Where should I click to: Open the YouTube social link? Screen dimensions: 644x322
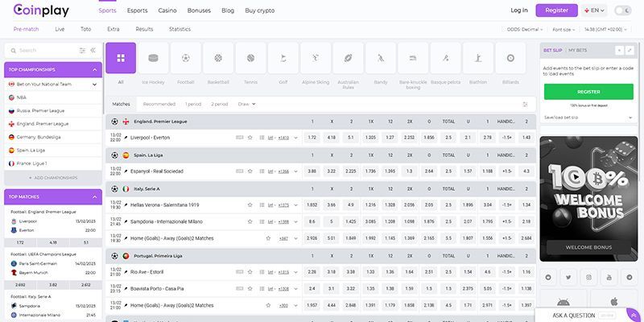(609, 277)
